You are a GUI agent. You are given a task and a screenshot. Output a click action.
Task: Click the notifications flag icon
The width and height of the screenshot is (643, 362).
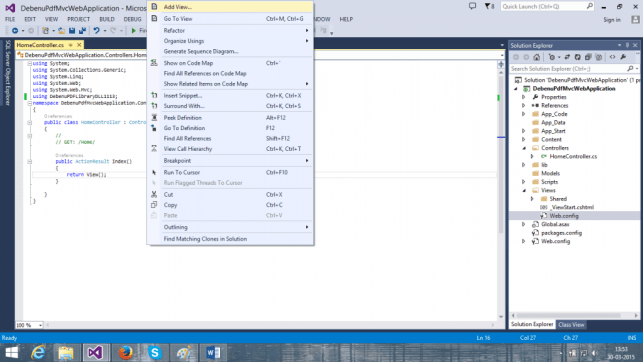coord(489,6)
